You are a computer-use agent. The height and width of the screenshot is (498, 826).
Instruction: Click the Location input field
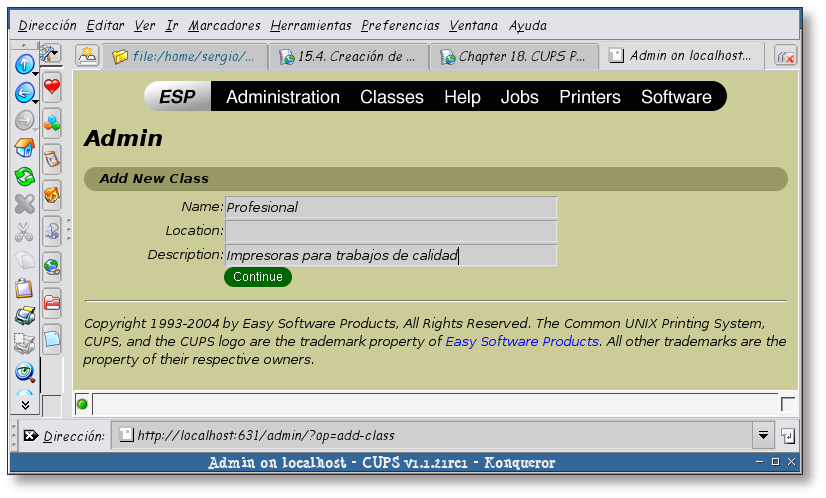[390, 231]
